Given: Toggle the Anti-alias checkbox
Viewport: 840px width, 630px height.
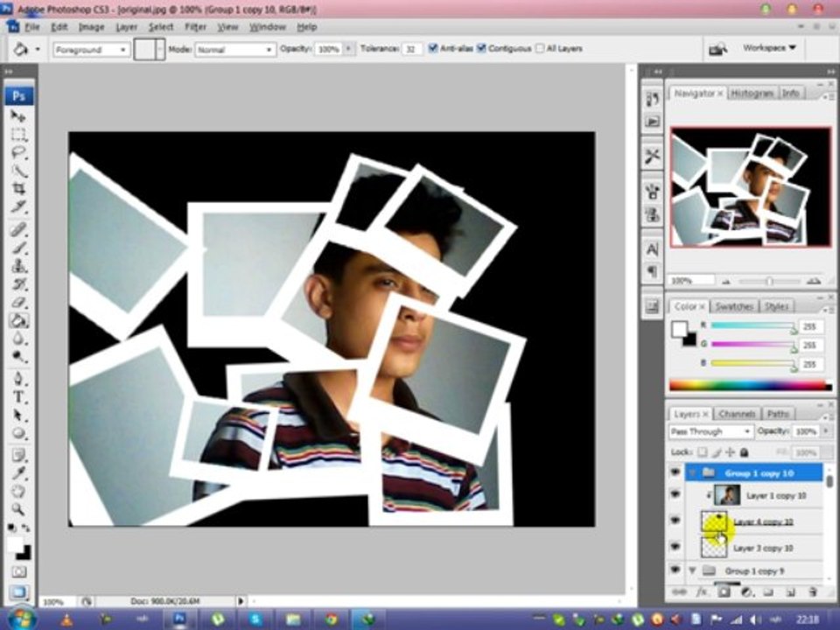Looking at the screenshot, I should click(433, 48).
